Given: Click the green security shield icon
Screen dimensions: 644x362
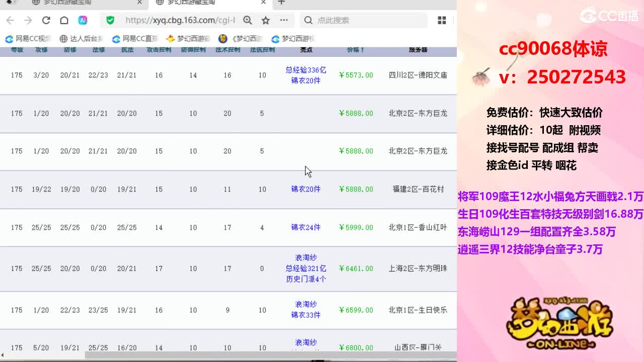Looking at the screenshot, I should (x=110, y=20).
